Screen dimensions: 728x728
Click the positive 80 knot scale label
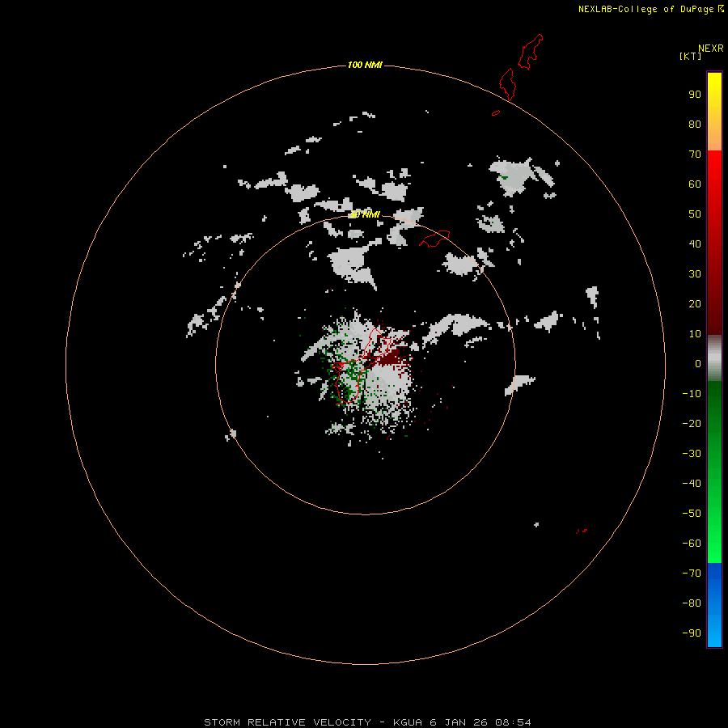click(x=695, y=125)
